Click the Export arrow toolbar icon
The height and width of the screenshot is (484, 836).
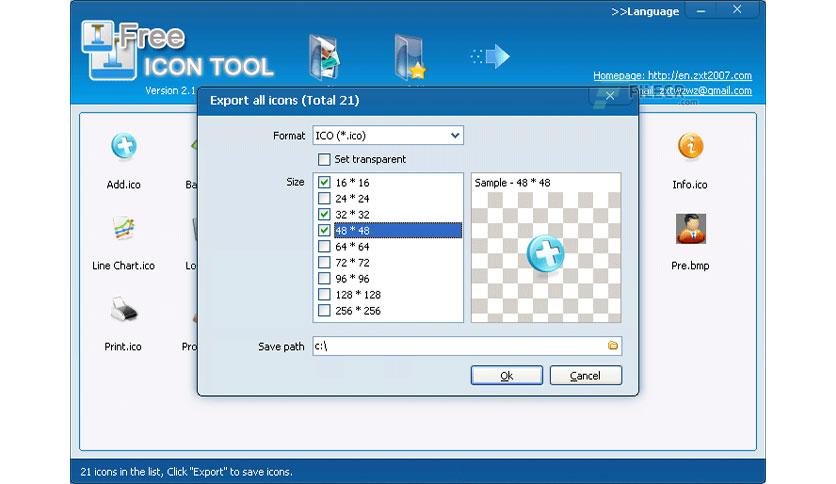pyautogui.click(x=491, y=56)
